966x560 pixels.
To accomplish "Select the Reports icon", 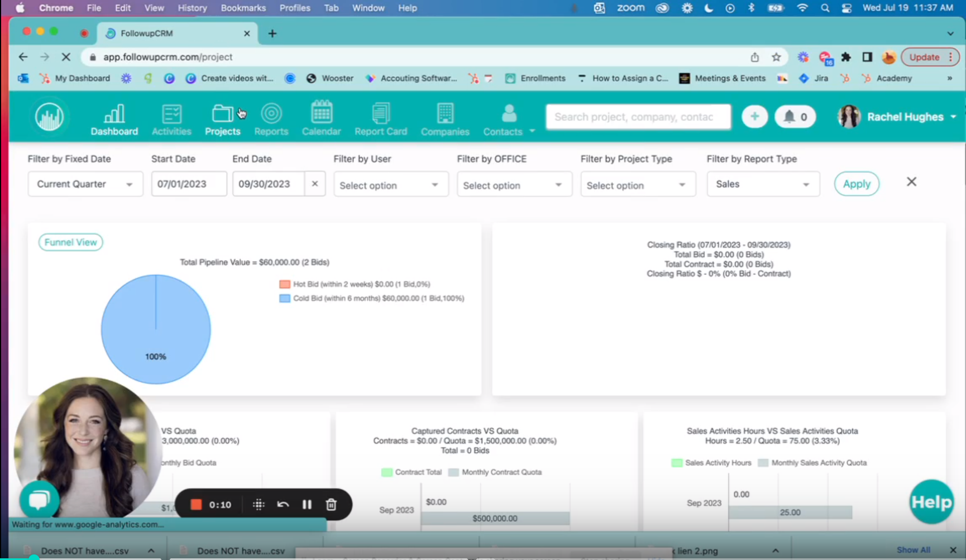I will click(271, 118).
